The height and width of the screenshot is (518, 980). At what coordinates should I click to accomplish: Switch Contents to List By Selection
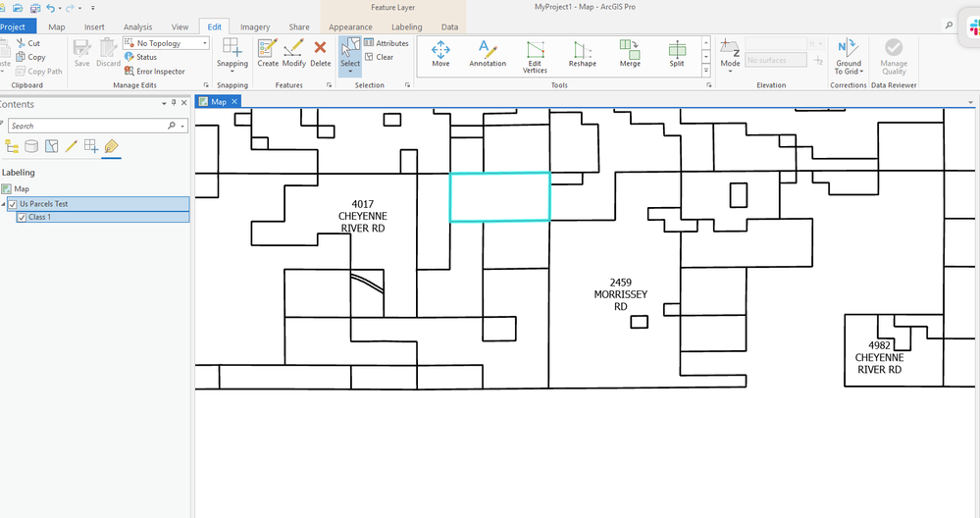51,146
